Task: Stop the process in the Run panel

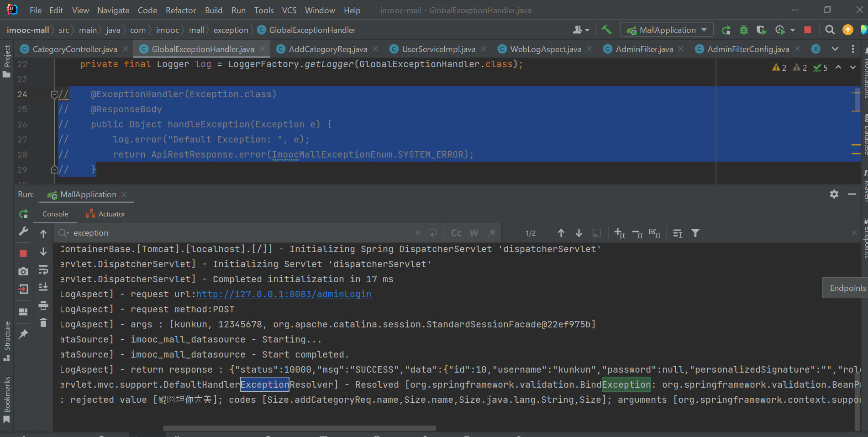Action: pyautogui.click(x=24, y=253)
